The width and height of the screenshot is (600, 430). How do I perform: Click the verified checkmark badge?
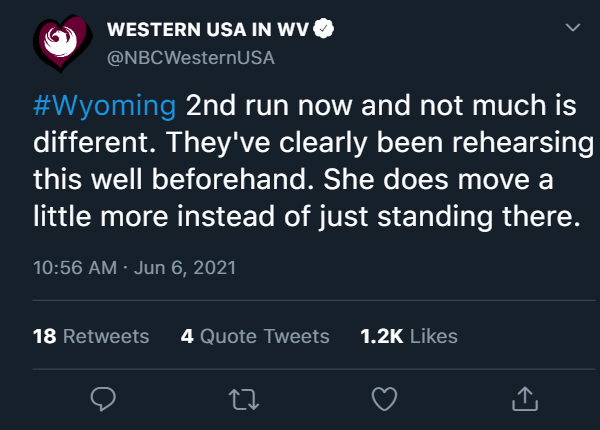[325, 30]
